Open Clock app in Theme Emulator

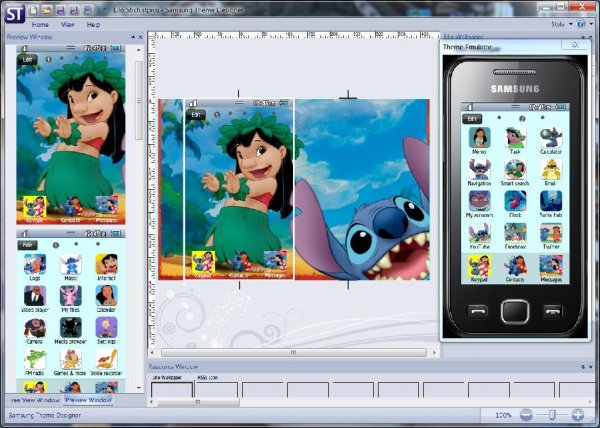click(x=515, y=204)
